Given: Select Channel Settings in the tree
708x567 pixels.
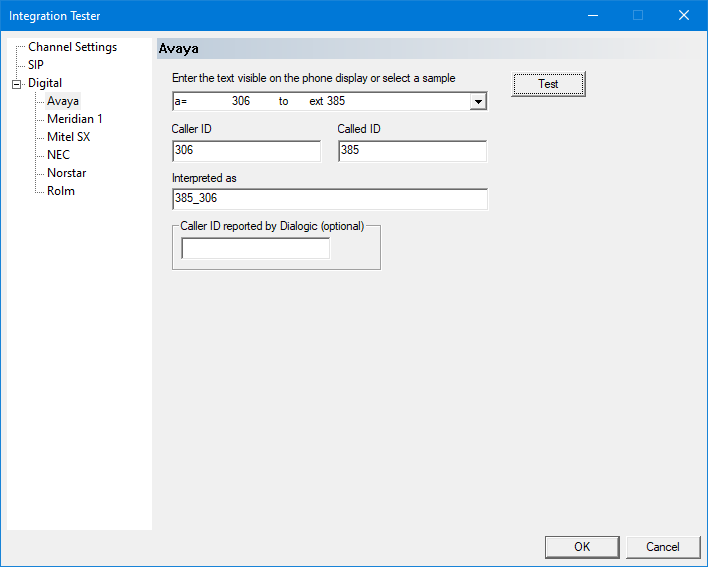Looking at the screenshot, I should tap(72, 47).
